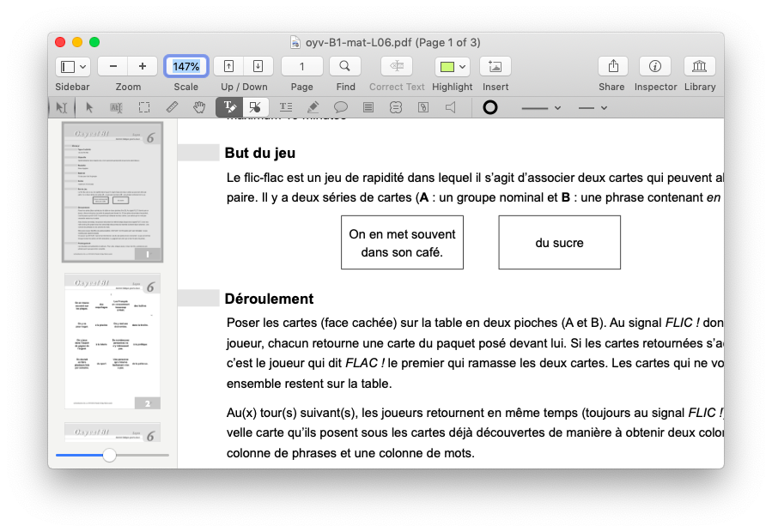Open Find with the magnifier button
The height and width of the screenshot is (532, 772).
(345, 66)
